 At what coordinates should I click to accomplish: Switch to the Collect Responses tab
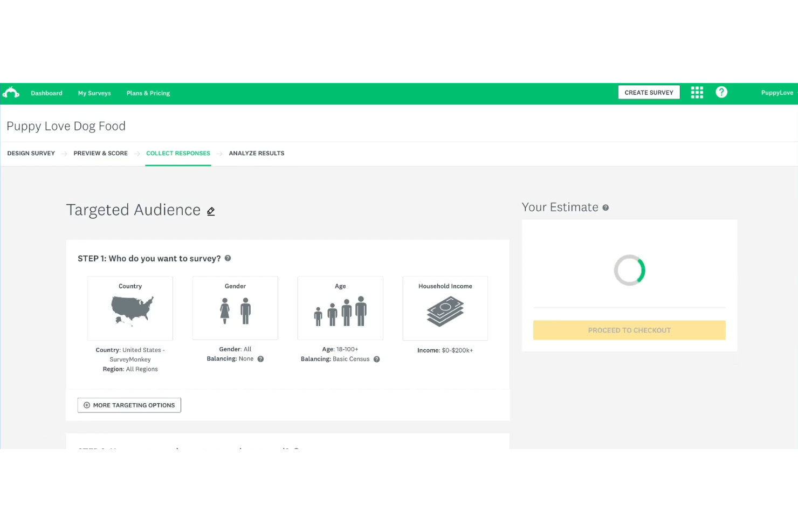(178, 154)
